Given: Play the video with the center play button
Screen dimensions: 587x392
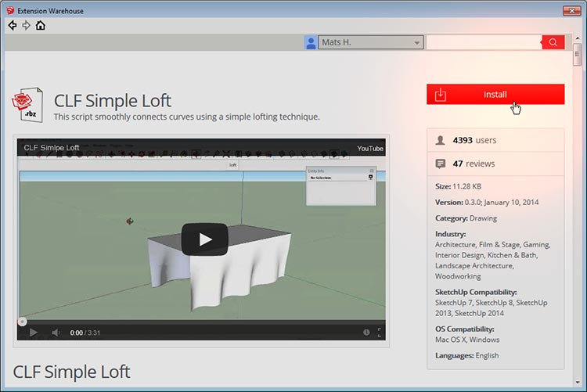Looking at the screenshot, I should coord(205,239).
